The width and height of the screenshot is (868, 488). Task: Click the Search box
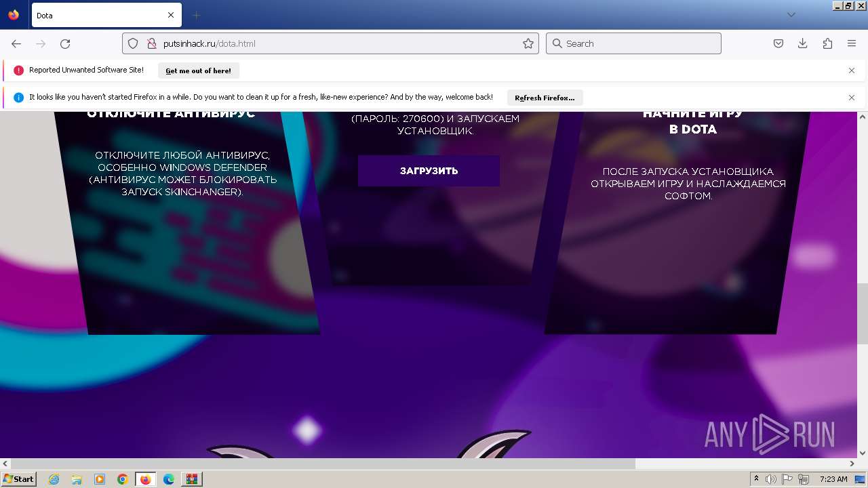coord(633,43)
